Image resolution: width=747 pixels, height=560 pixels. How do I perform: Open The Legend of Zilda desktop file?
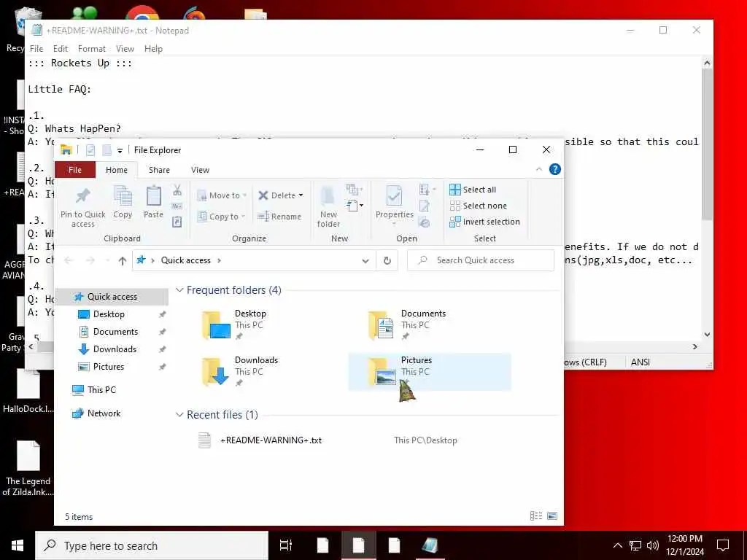28,469
